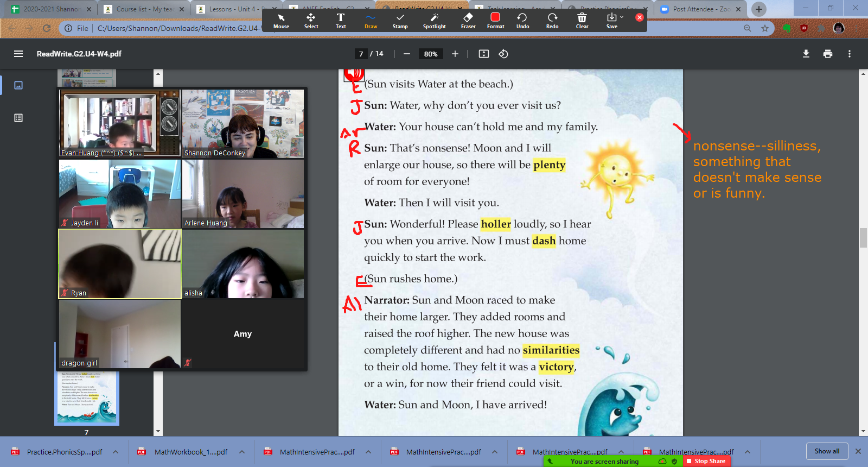Bookmark this page with the star

tap(765, 28)
